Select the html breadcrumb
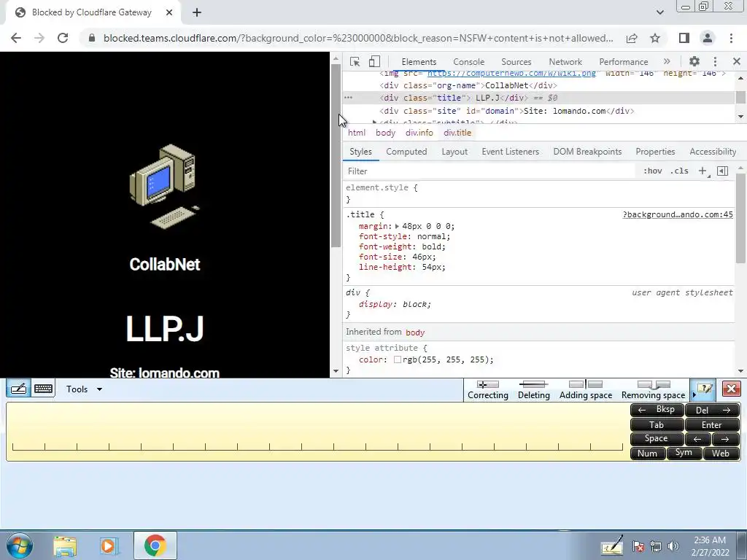Screen dimensions: 747x560 point(356,133)
